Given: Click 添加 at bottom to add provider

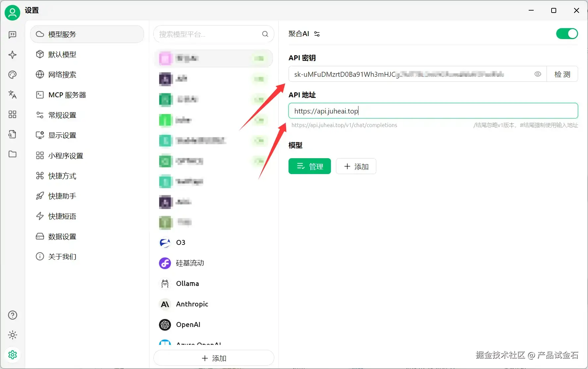Looking at the screenshot, I should (x=214, y=358).
